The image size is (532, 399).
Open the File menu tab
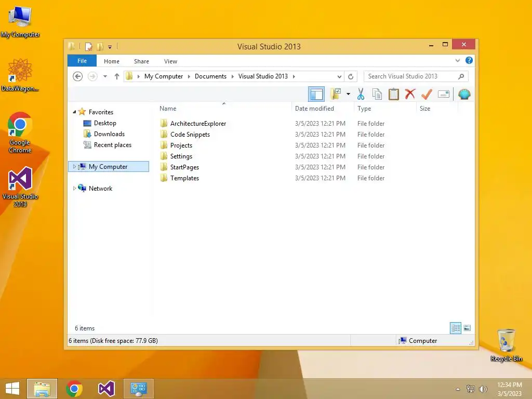[82, 61]
